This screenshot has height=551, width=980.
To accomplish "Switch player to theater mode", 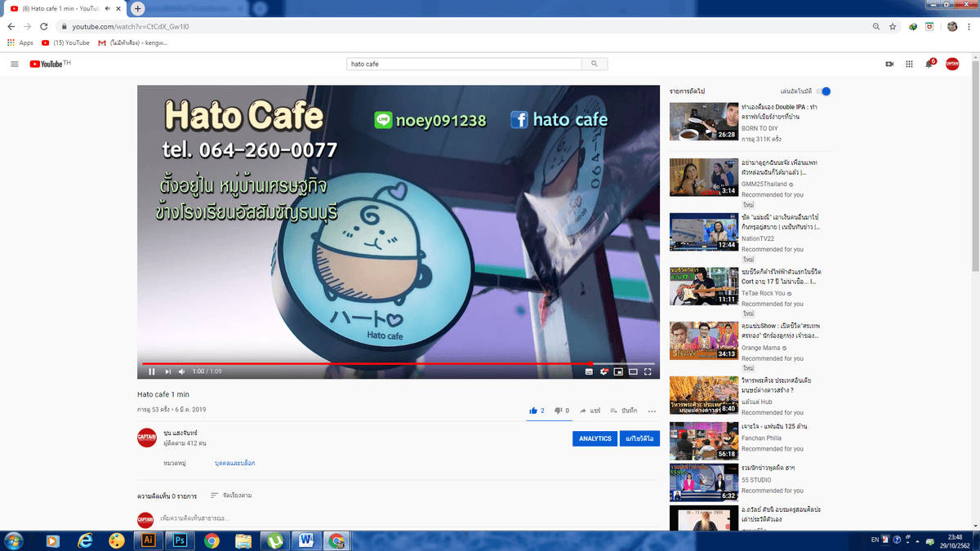I will click(x=633, y=371).
